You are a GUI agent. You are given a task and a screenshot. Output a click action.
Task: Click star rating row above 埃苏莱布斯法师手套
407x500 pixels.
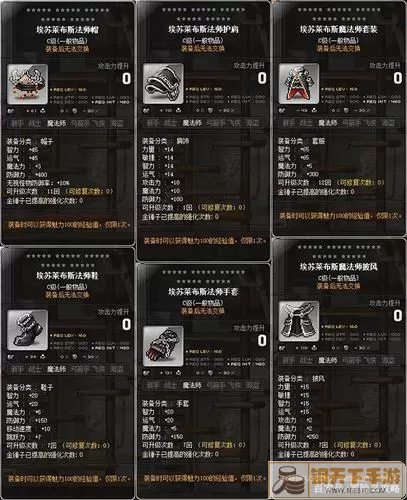(x=203, y=277)
